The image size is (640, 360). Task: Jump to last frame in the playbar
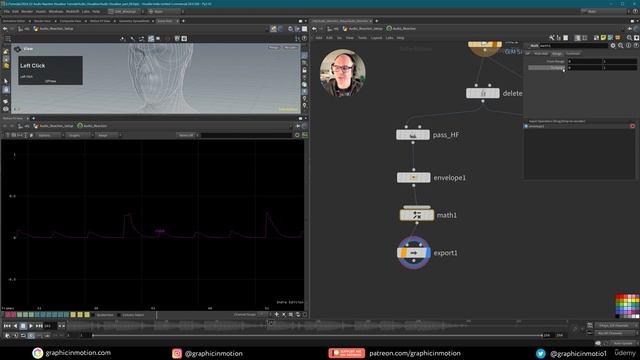pyautogui.click(x=39, y=326)
